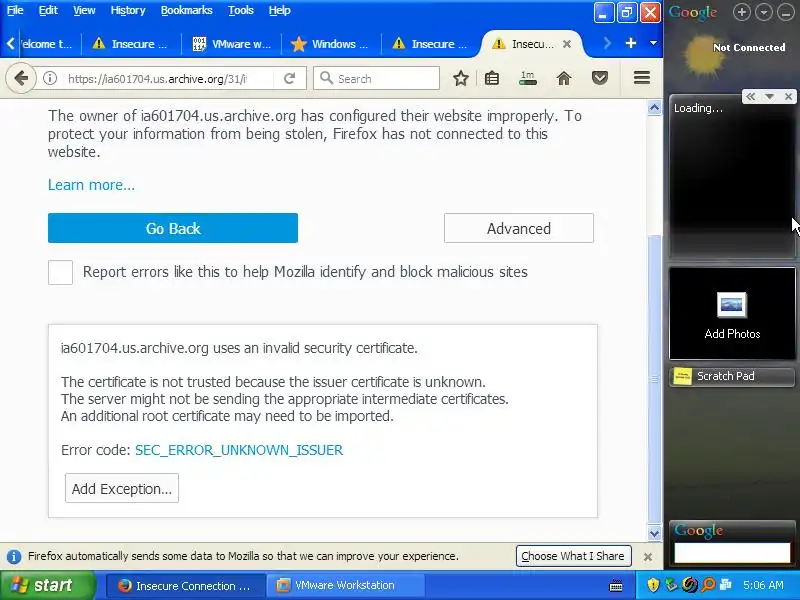Open the Learn more... link
The height and width of the screenshot is (600, 800).
coord(91,185)
